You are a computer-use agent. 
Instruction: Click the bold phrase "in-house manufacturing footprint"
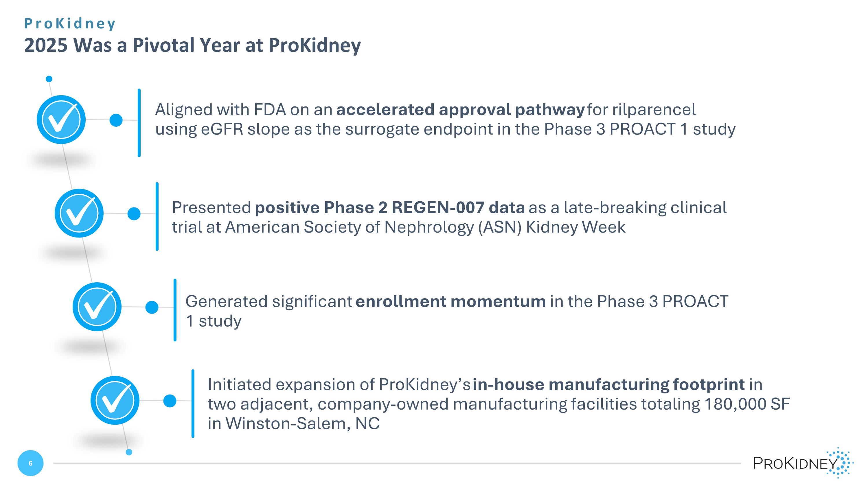tap(608, 385)
